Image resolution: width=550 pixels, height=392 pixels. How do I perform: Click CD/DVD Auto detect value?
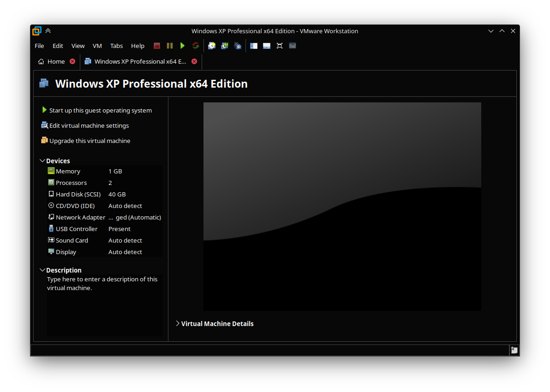125,206
